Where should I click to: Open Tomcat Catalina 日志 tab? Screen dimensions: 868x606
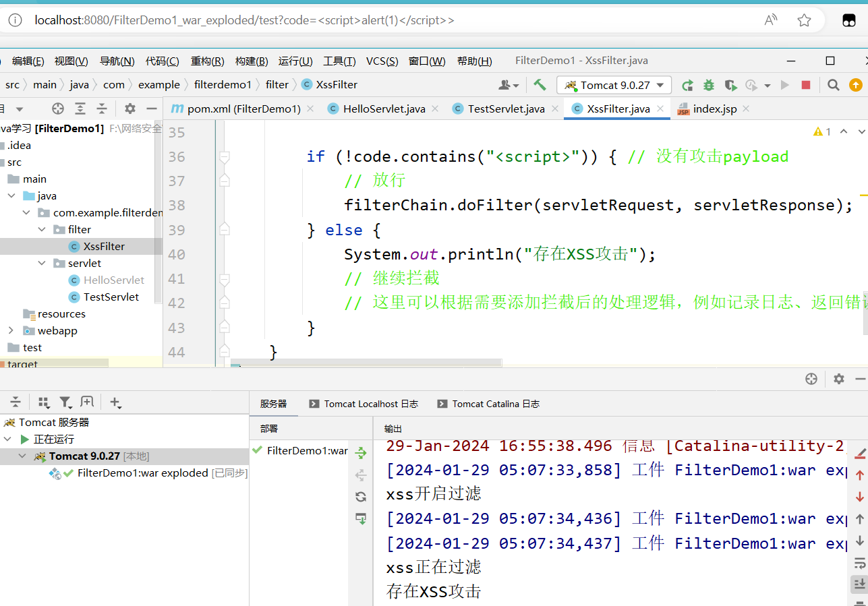click(x=488, y=404)
